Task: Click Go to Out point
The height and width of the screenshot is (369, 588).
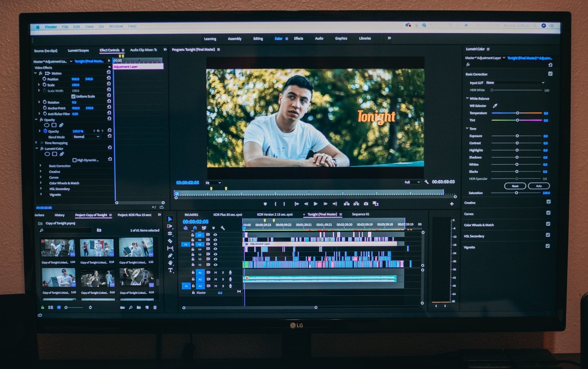Action: click(335, 204)
